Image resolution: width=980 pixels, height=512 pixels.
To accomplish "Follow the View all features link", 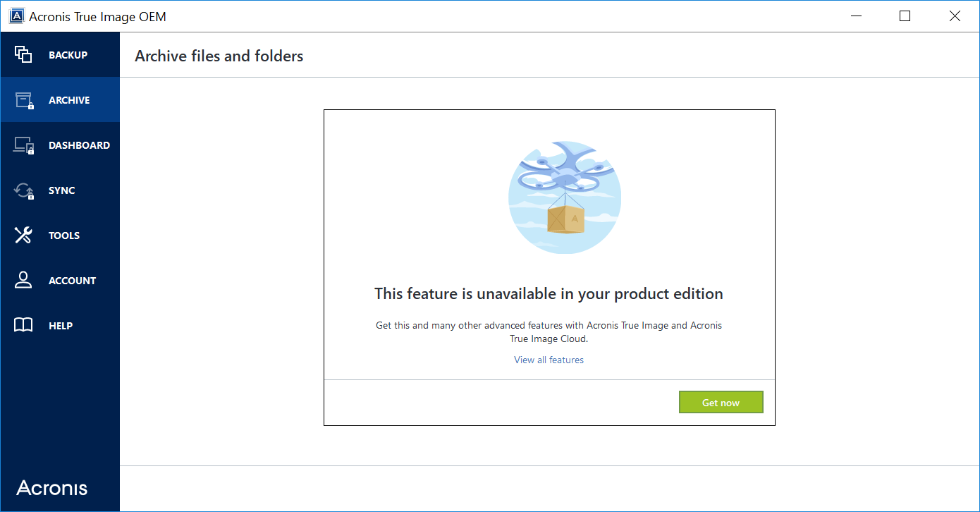I will [x=549, y=360].
